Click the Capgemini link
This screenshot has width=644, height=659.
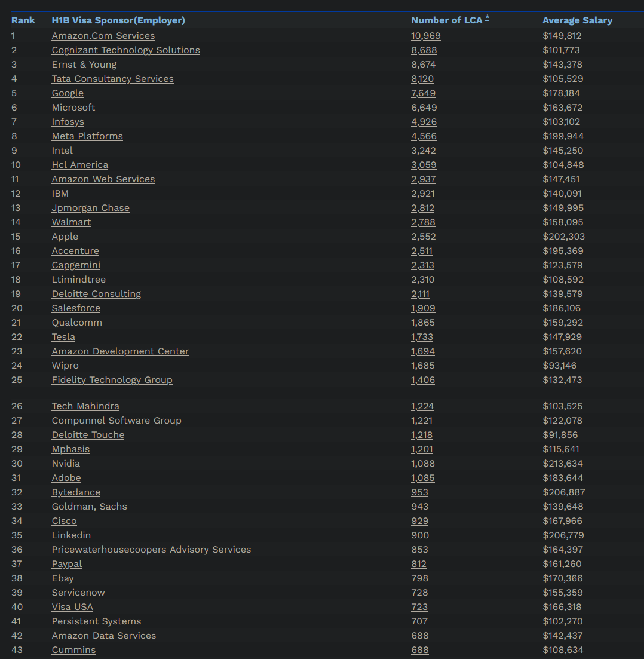tap(76, 265)
